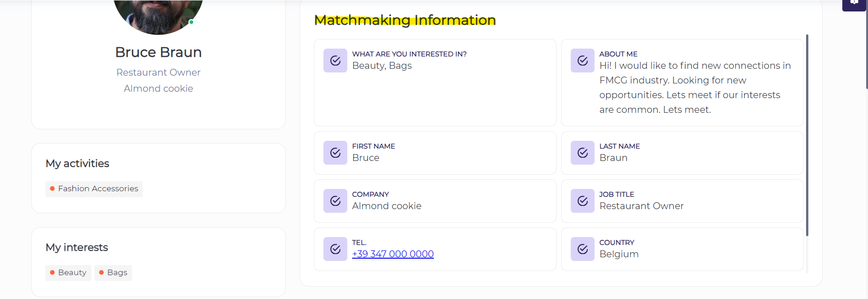868x299 pixels.
Task: Select the Bags interest tag
Action: pos(113,273)
